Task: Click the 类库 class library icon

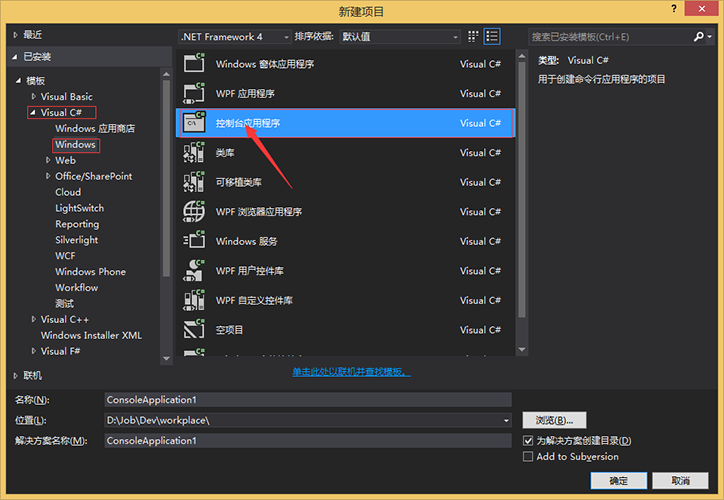Action: (194, 152)
